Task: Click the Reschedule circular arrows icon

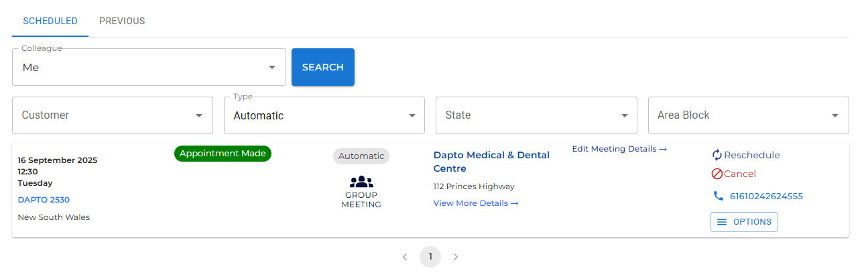Action: pyautogui.click(x=717, y=155)
